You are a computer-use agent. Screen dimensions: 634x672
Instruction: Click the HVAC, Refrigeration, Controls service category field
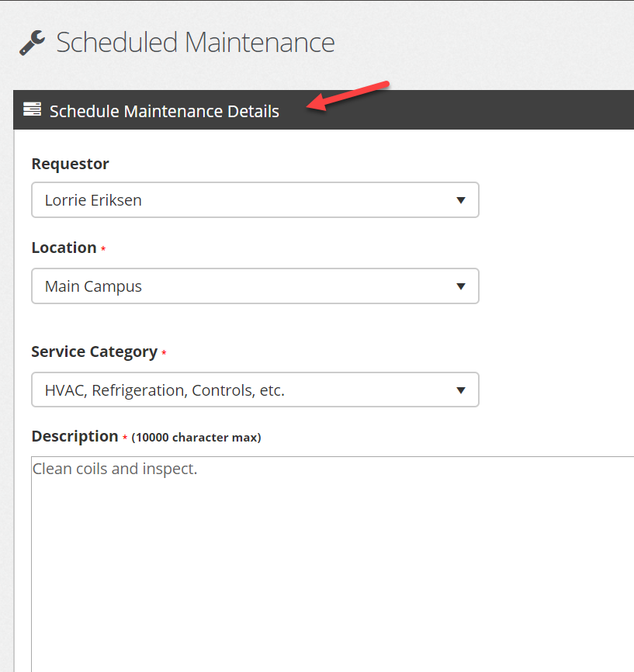pos(255,390)
